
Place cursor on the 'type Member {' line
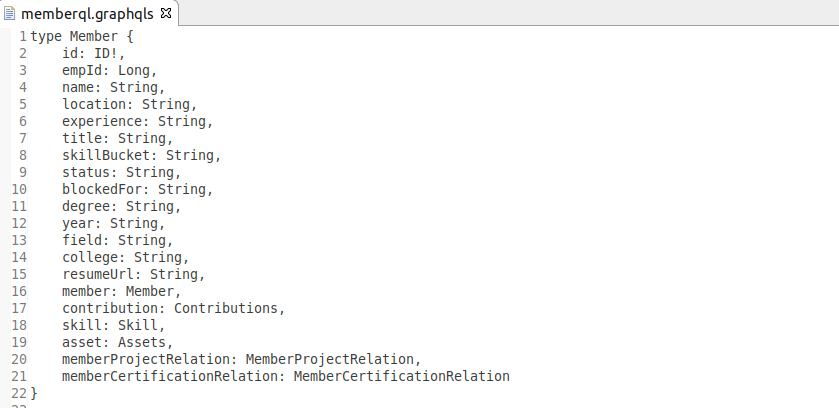[81, 36]
